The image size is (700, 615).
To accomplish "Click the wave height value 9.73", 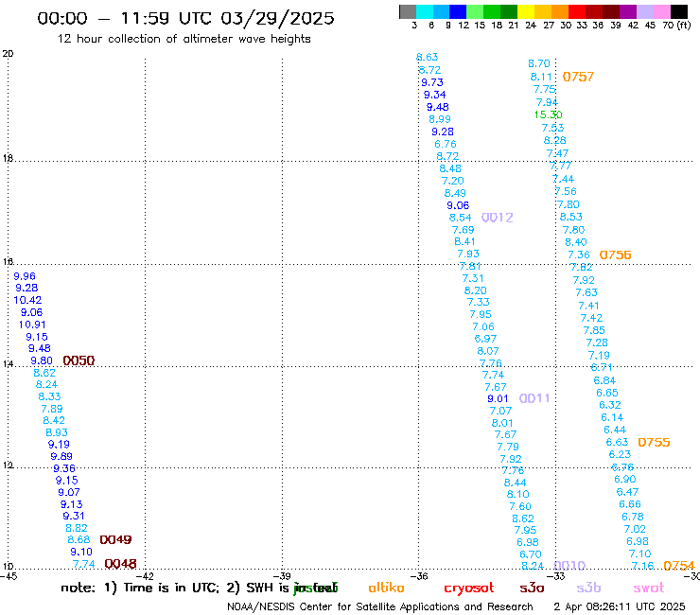I will click(432, 82).
